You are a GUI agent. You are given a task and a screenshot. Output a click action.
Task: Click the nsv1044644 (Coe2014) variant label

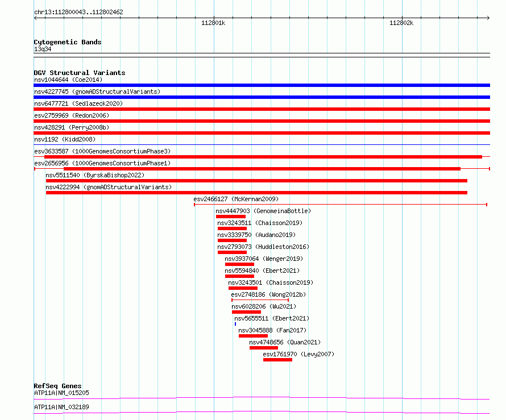(x=68, y=80)
